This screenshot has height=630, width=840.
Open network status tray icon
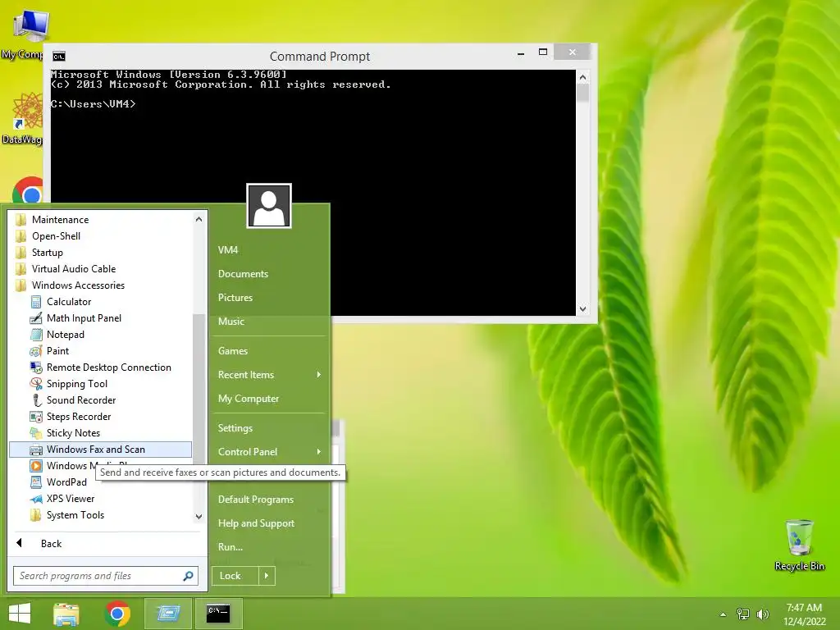(743, 614)
